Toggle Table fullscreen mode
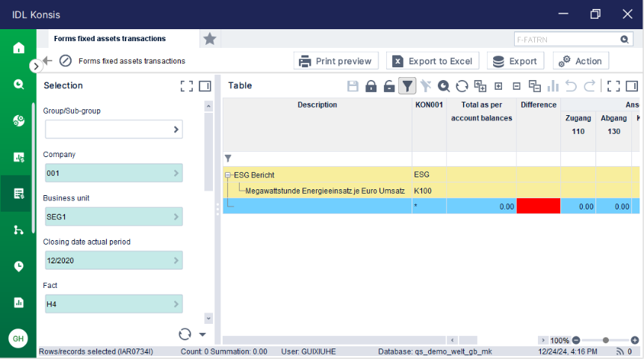The image size is (644, 359). click(x=613, y=86)
